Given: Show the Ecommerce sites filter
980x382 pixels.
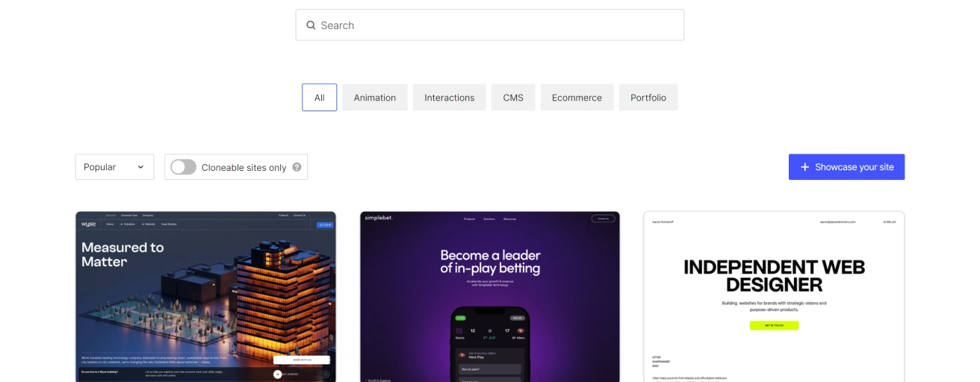Looking at the screenshot, I should (577, 98).
